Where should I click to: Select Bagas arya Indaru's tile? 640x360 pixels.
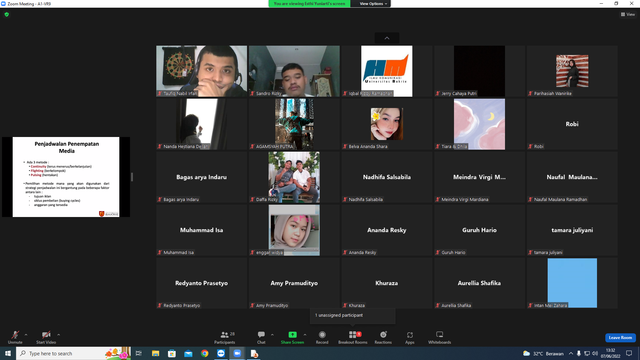[x=202, y=177]
